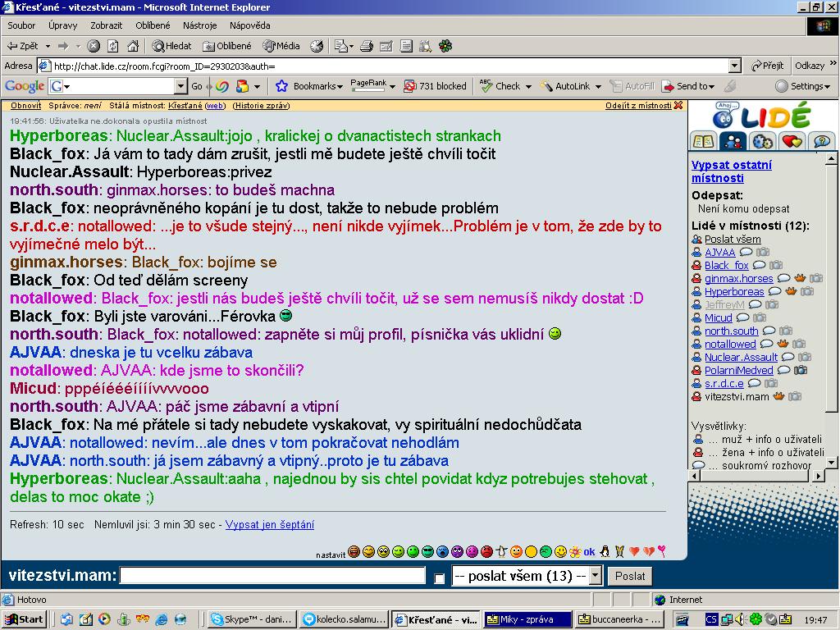Open the Nápověda menu
840x630 pixels.
coord(249,25)
